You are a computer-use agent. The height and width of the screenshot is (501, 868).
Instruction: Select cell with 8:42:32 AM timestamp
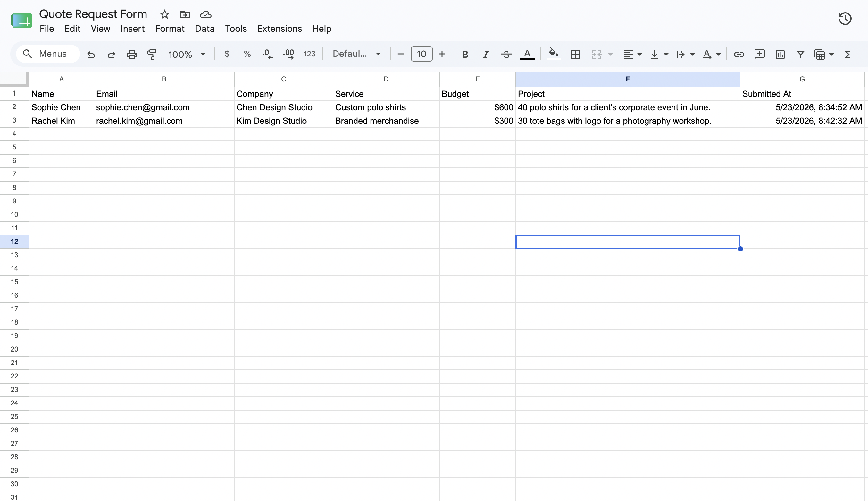802,121
